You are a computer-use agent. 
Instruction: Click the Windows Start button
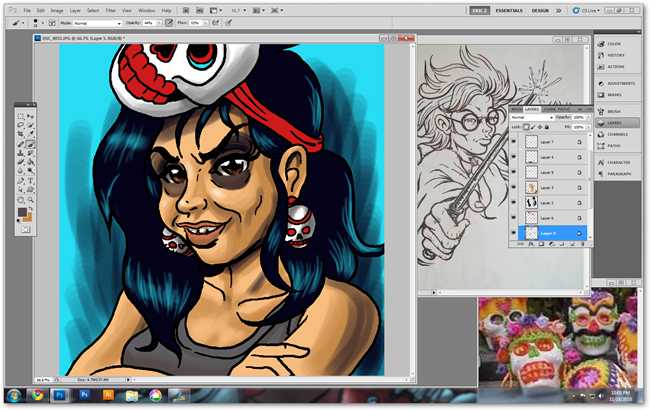point(14,395)
